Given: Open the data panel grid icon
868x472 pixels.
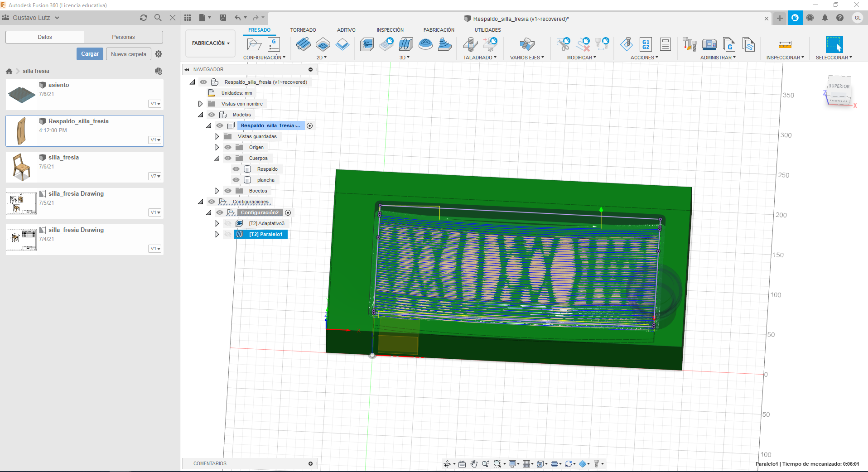Looking at the screenshot, I should (188, 18).
